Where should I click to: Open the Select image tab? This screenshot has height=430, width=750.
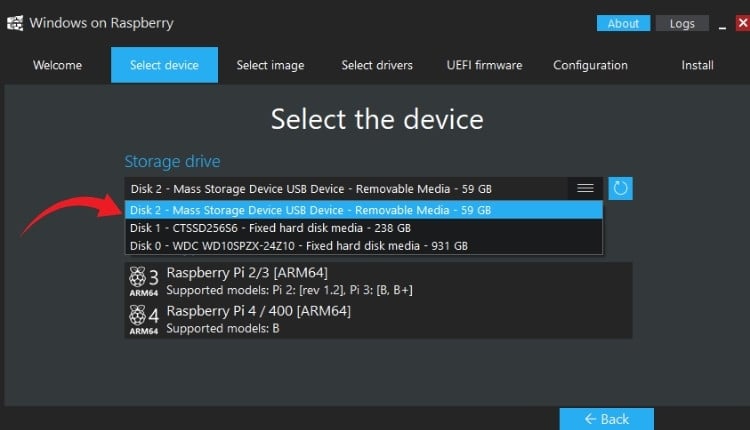point(270,65)
